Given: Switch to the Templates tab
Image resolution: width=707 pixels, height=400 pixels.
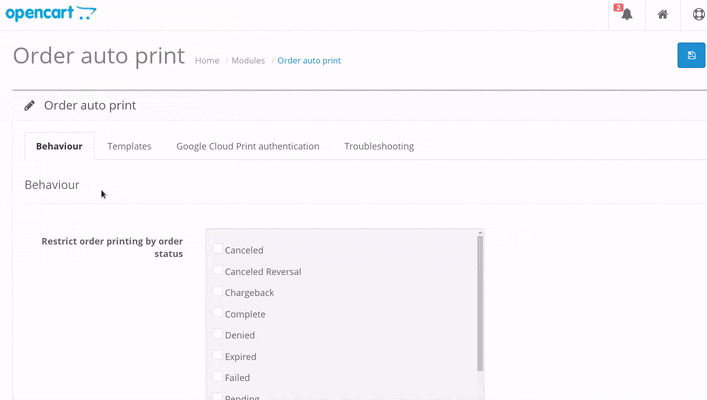Looking at the screenshot, I should [129, 146].
